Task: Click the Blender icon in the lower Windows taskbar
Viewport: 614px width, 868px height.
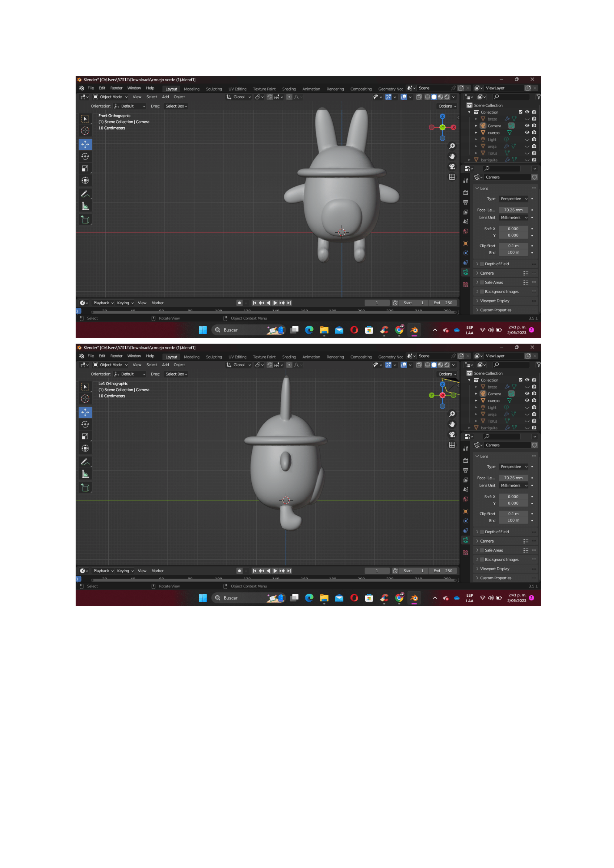Action: 414,598
